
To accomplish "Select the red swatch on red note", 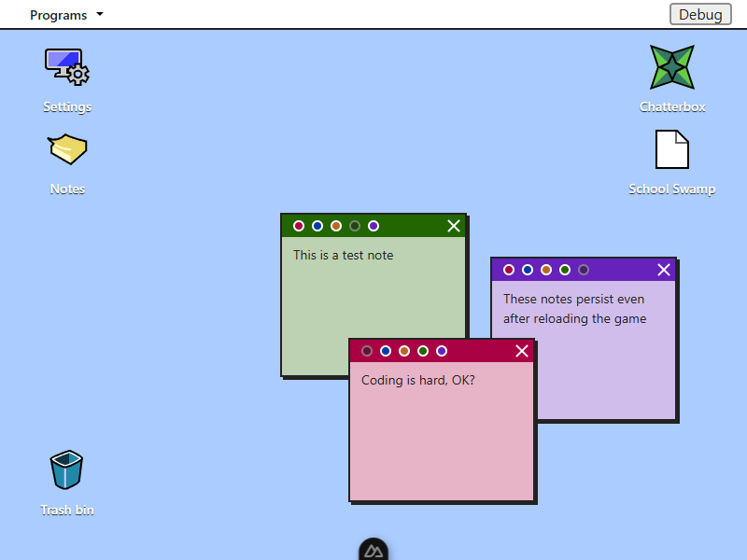I will tap(367, 351).
